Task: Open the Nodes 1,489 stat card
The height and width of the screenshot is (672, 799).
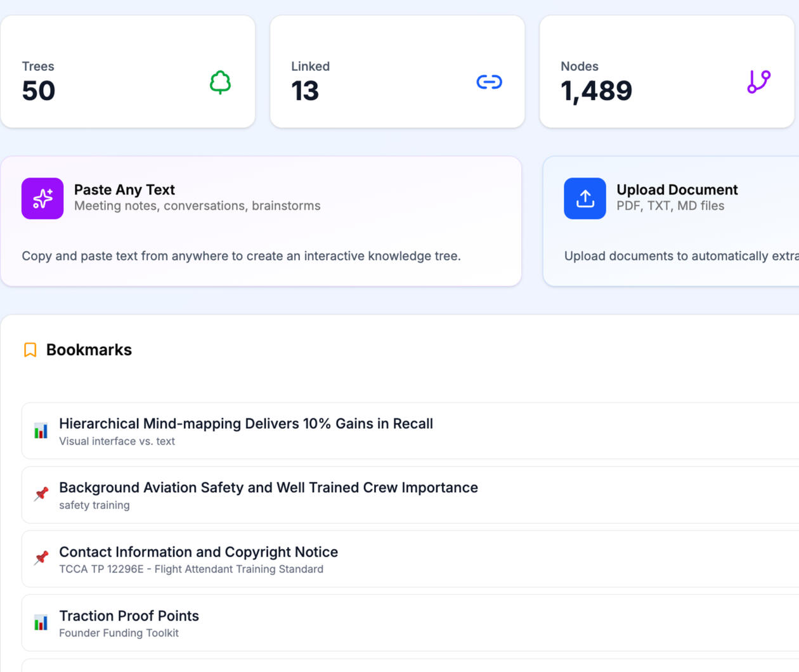Action: [666, 72]
